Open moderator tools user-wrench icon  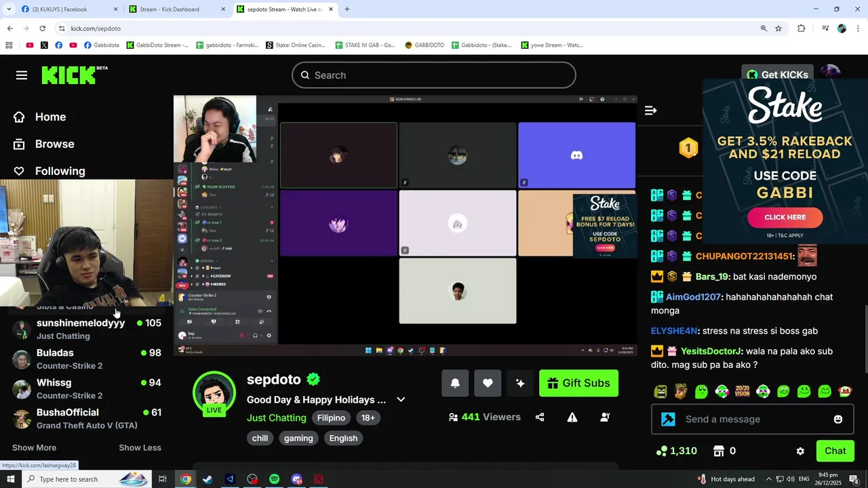[x=605, y=418]
